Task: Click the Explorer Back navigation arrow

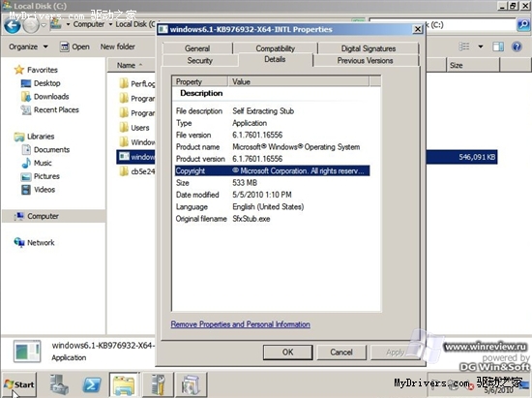Action: click(x=13, y=26)
